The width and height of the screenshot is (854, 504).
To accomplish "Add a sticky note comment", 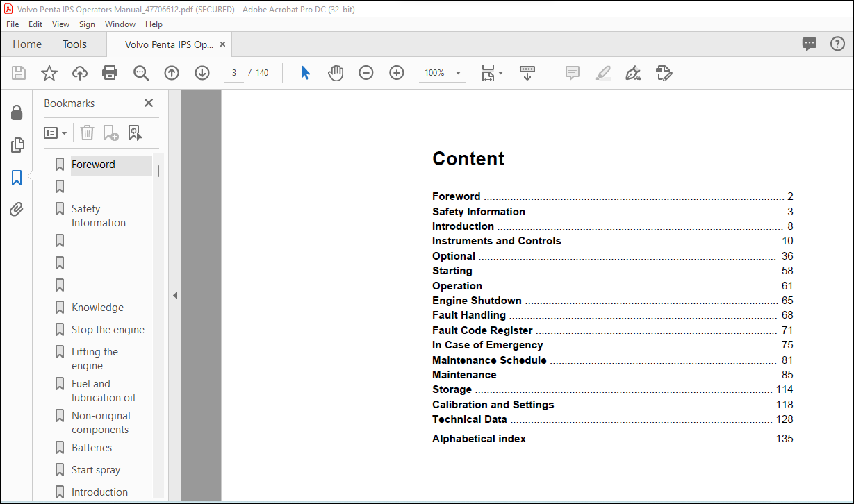I will (x=573, y=73).
